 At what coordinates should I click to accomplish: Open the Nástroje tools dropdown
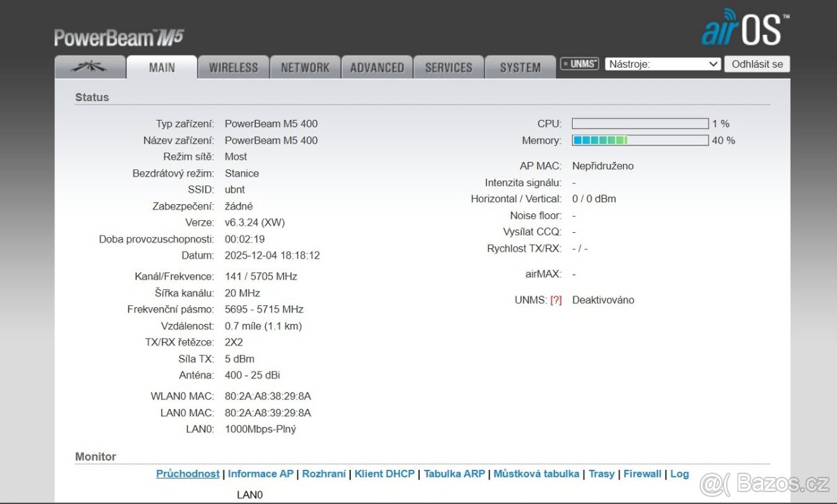tap(663, 64)
